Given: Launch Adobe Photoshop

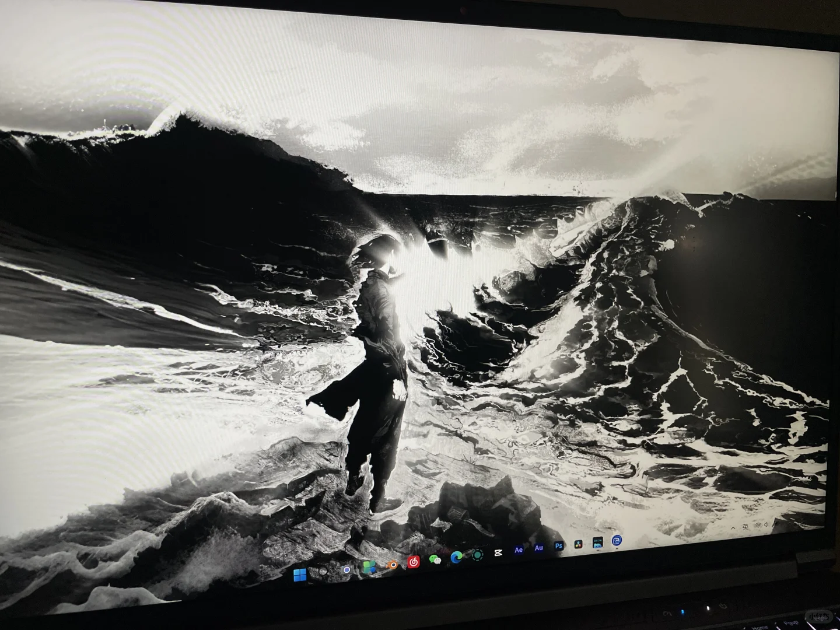Looking at the screenshot, I should click(559, 545).
